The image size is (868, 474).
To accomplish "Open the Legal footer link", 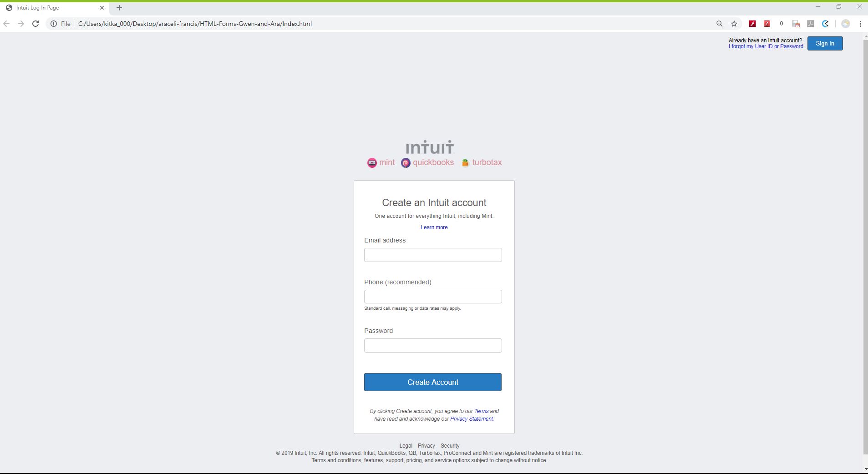I will coord(406,446).
